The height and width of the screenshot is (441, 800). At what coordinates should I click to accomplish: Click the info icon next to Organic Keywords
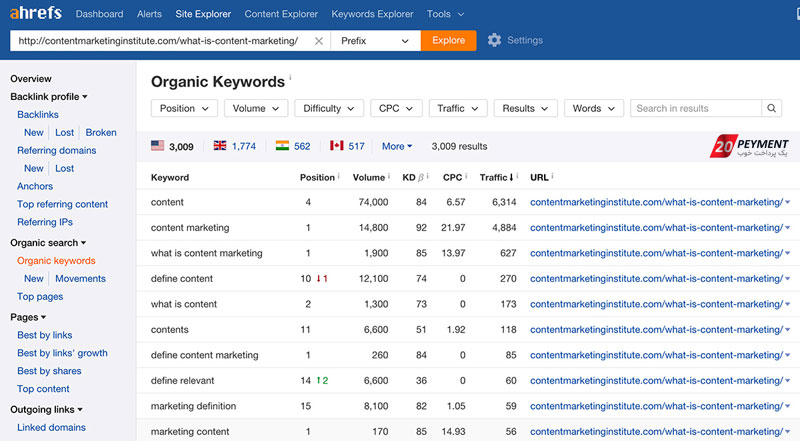click(x=290, y=77)
